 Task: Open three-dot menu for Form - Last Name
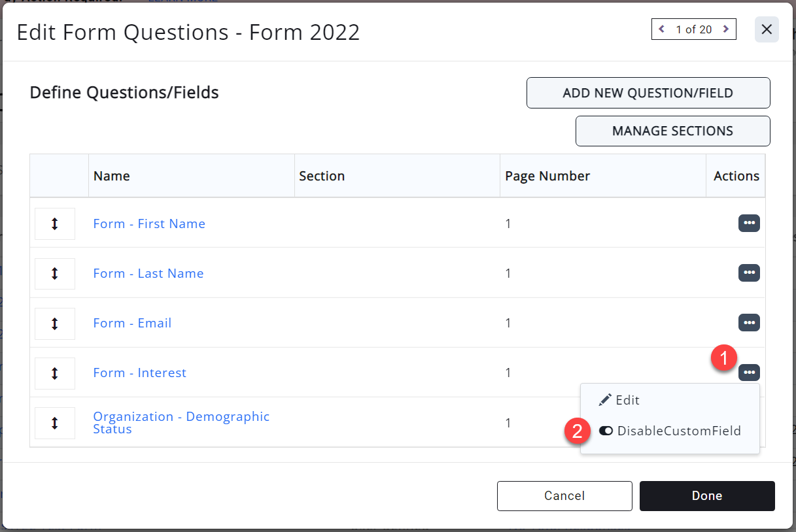pos(749,273)
